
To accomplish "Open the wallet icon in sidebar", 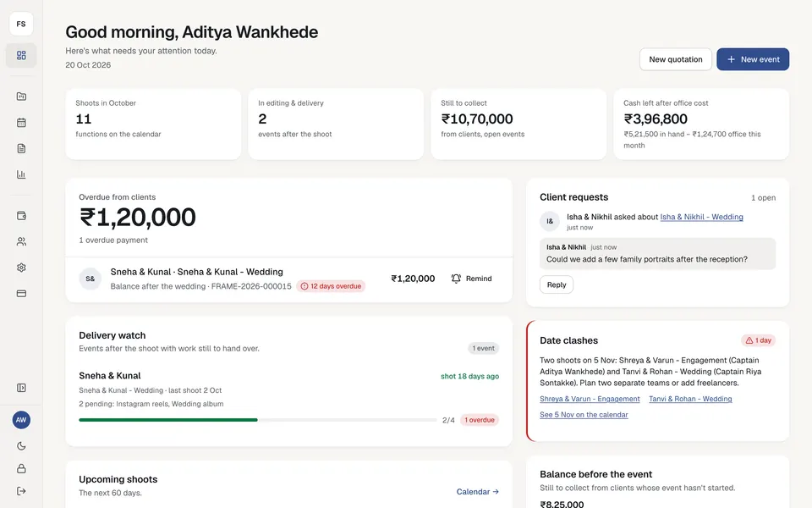I will click(21, 216).
